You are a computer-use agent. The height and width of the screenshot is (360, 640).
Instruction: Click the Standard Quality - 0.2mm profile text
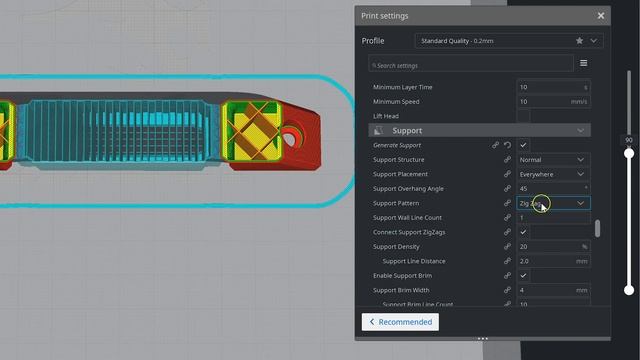click(x=457, y=41)
